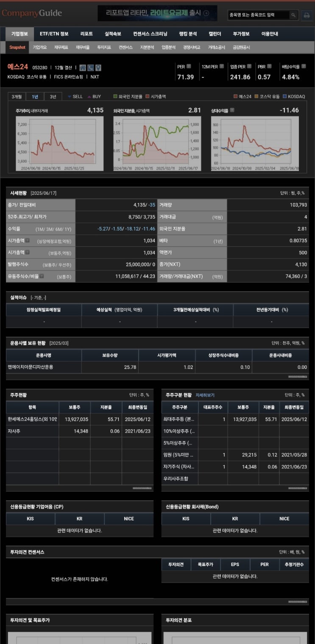Toggle 코스닥 유통 legend color box

[x=256, y=96]
